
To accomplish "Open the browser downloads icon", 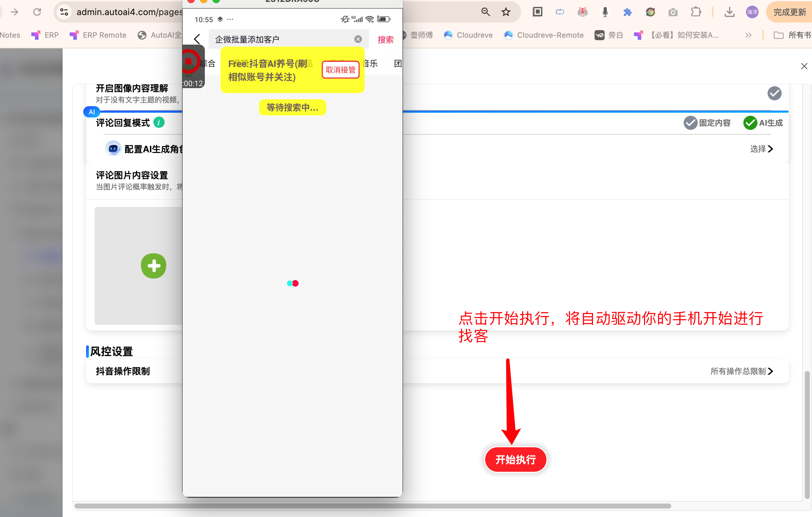I will click(x=729, y=12).
